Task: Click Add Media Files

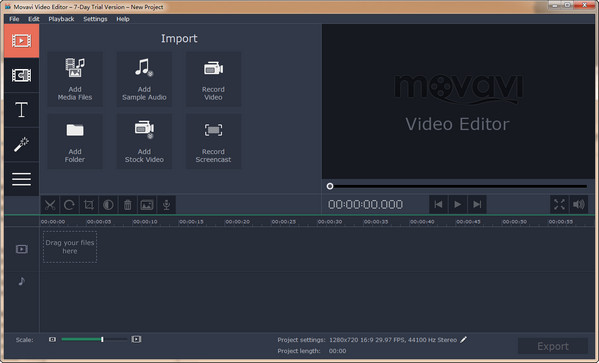Action: tap(75, 79)
